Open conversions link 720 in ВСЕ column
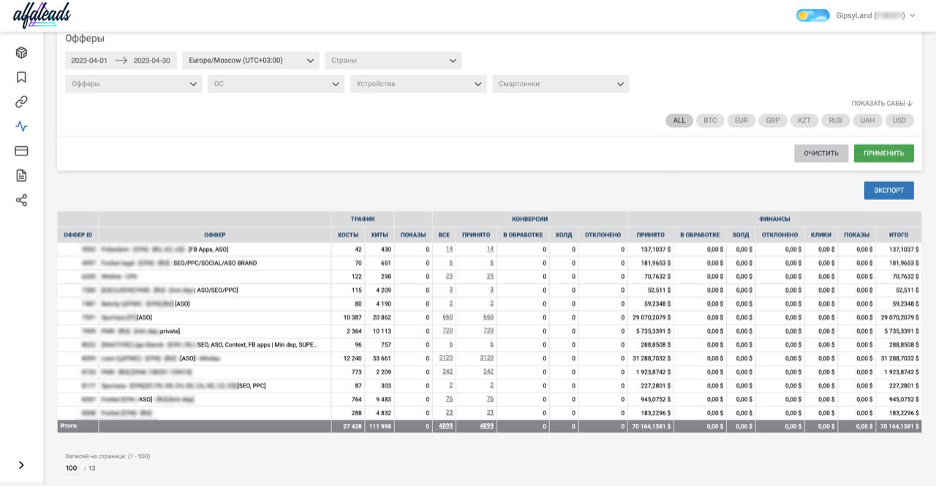The image size is (936, 487). click(x=448, y=331)
